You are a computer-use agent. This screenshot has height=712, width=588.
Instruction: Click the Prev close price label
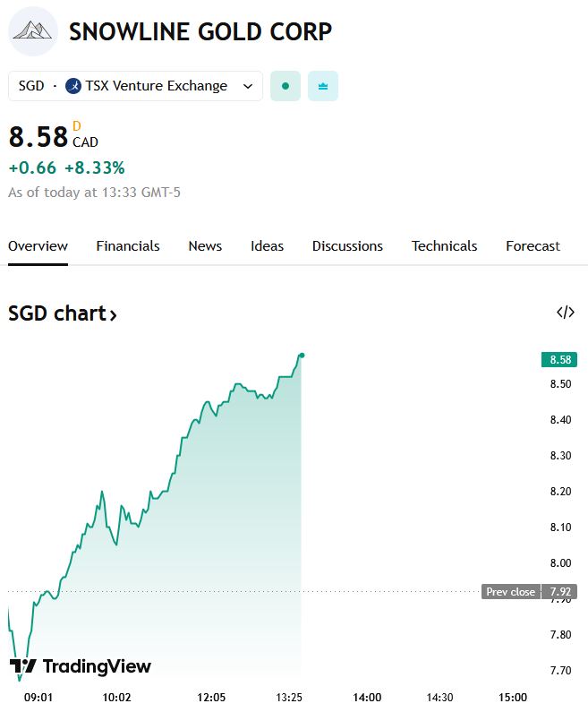pos(511,592)
